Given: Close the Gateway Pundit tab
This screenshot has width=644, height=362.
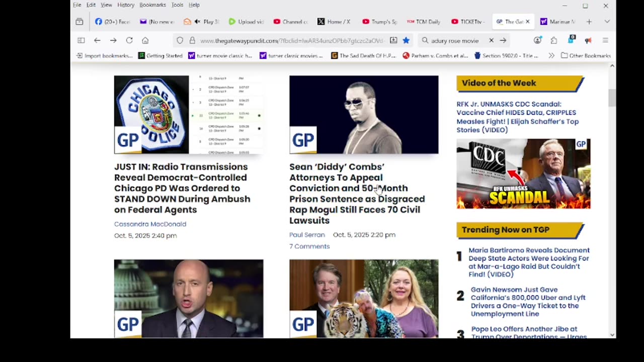Looking at the screenshot, I should pyautogui.click(x=527, y=22).
